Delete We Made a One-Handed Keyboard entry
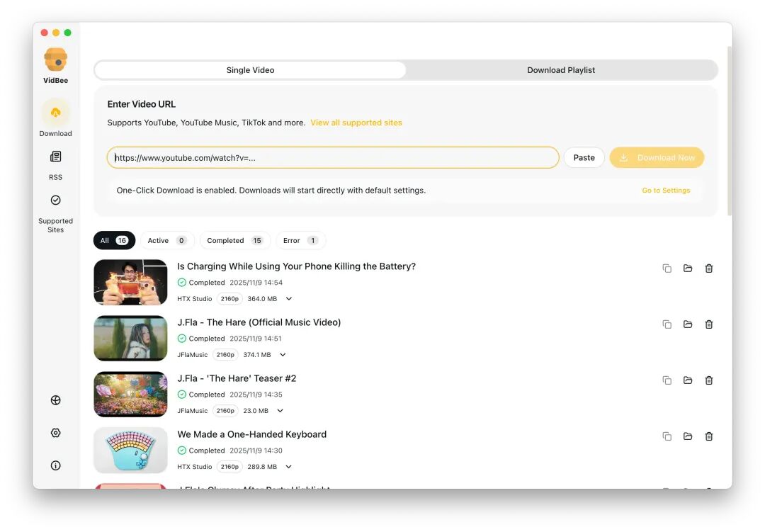Viewport: 765px width, 532px height. (709, 436)
